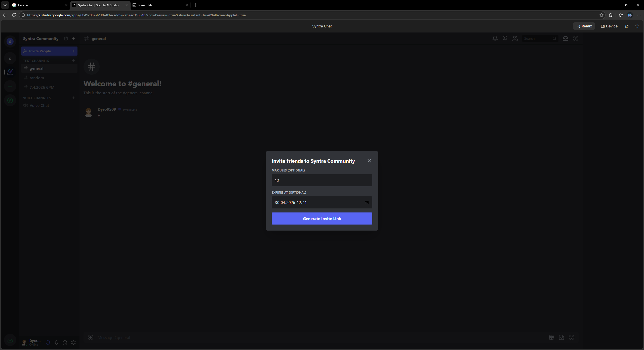Viewport: 644px width, 350px height.
Task: Open the calendar picker in Expires At
Action: point(367,202)
